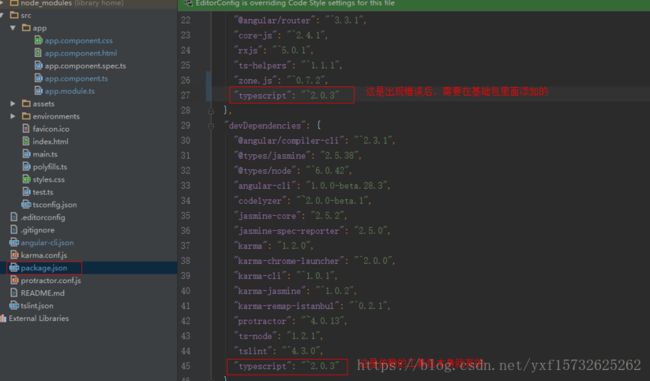Click app.component.ts file icon
The height and width of the screenshot is (381, 650).
[x=38, y=78]
